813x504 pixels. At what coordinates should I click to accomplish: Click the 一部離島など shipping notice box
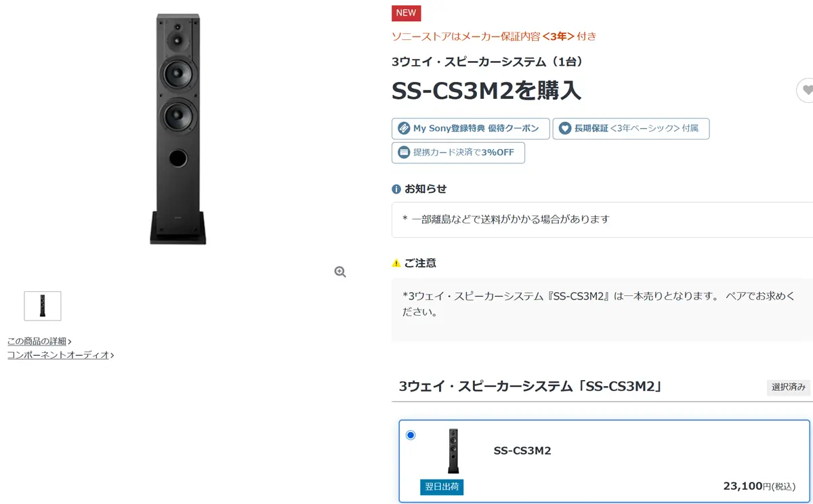[x=602, y=219]
